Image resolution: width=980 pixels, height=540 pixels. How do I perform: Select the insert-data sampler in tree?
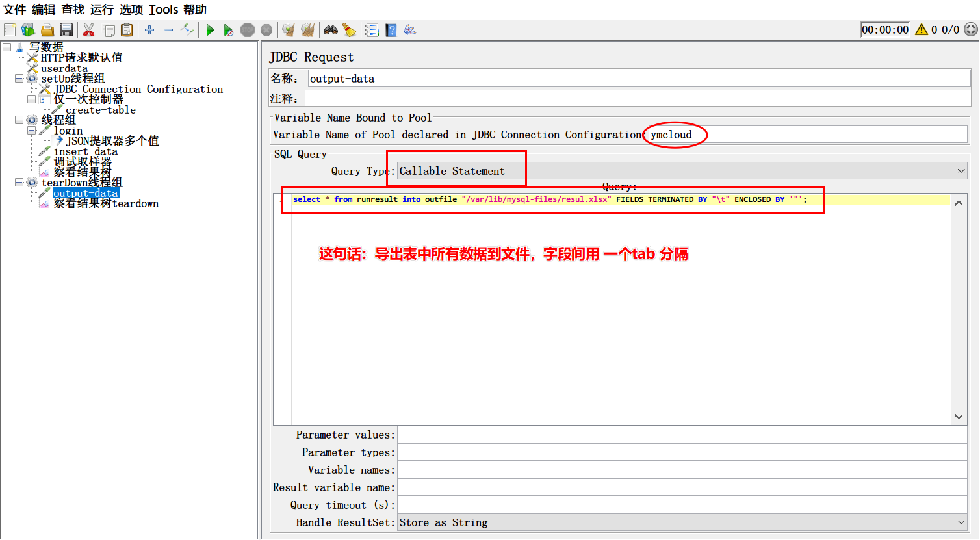click(86, 151)
